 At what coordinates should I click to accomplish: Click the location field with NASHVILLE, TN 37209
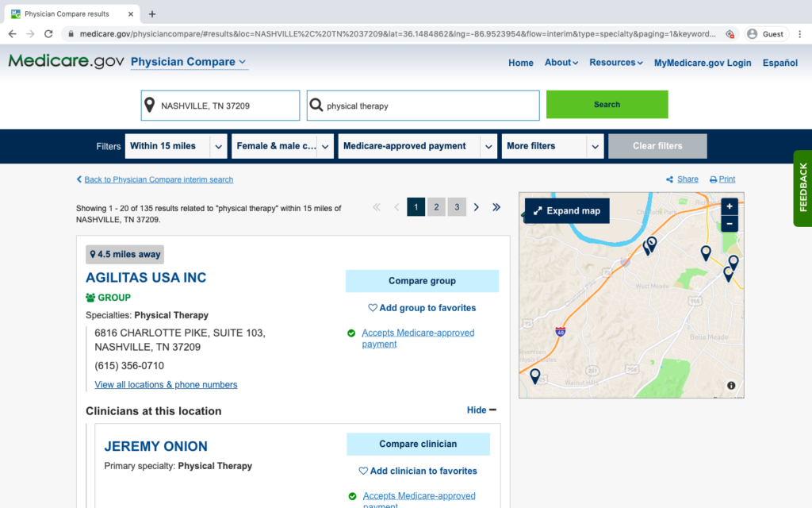(220, 106)
